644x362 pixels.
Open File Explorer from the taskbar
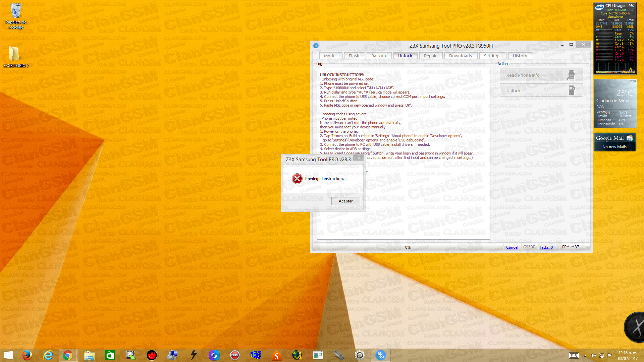click(89, 355)
